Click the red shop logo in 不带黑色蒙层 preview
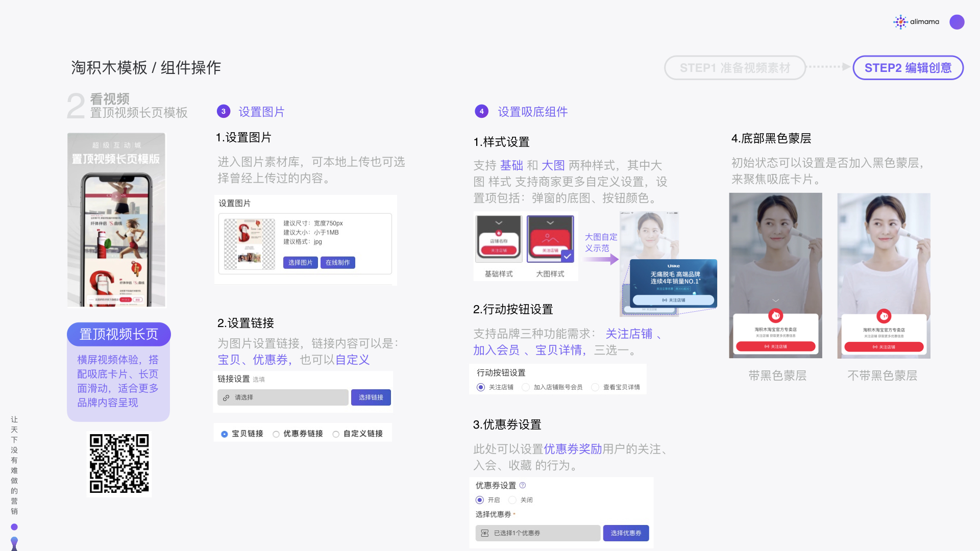The image size is (980, 551). point(884,316)
